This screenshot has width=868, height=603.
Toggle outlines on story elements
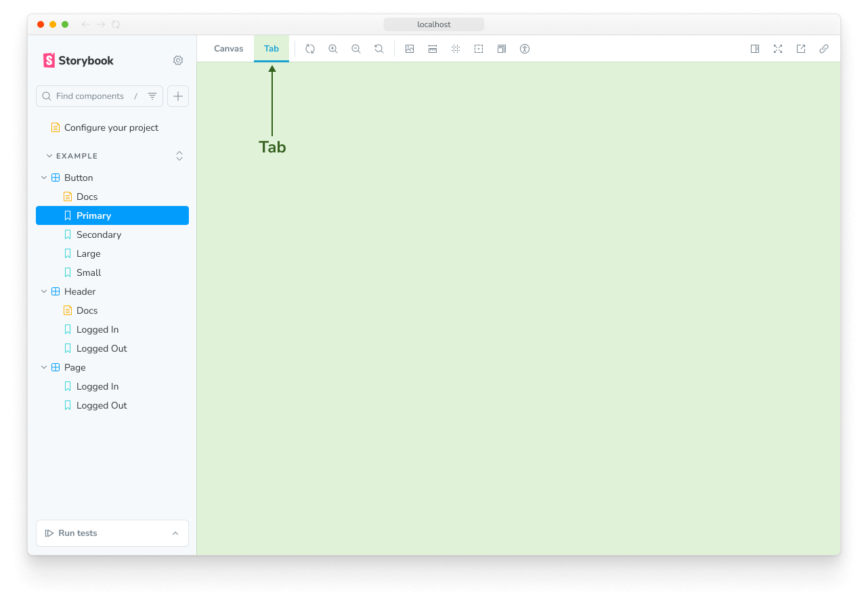[479, 48]
